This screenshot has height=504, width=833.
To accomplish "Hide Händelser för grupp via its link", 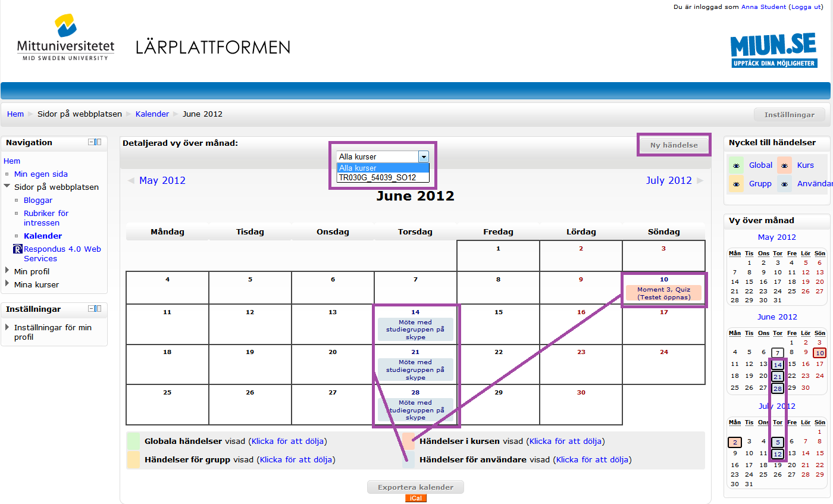I will 296,460.
